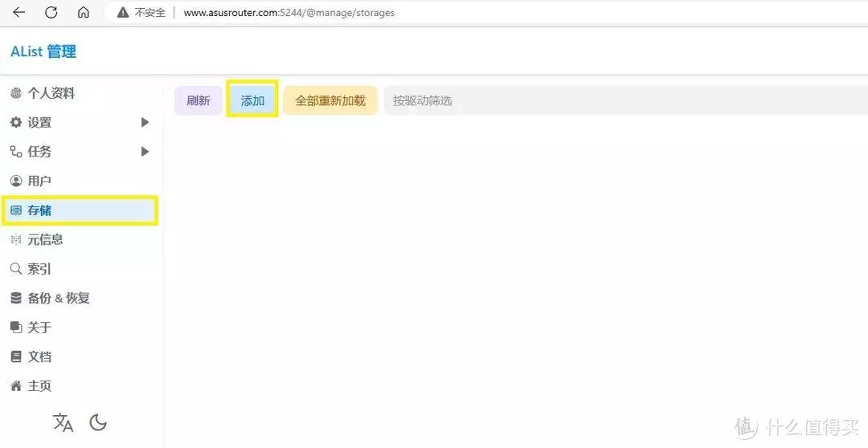
Task: Click the 个人资料 fingerprint icon
Action: (16, 93)
